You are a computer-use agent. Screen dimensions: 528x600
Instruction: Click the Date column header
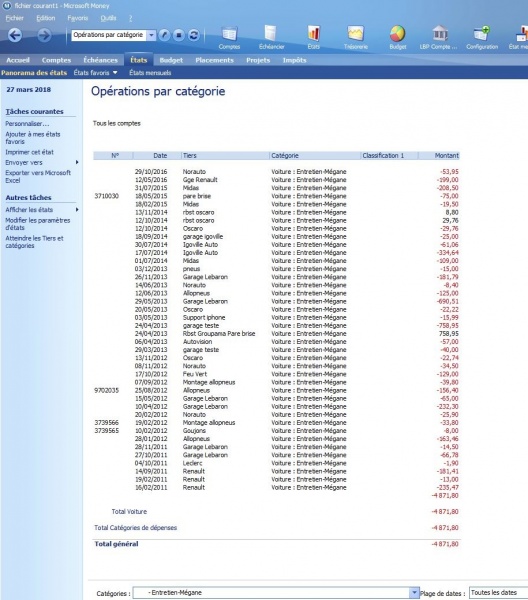point(157,155)
